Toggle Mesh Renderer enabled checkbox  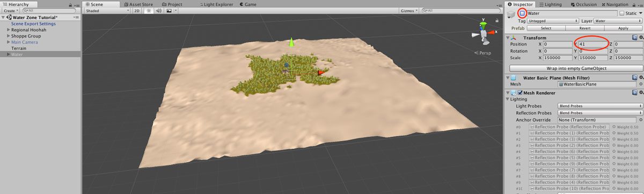[x=520, y=93]
